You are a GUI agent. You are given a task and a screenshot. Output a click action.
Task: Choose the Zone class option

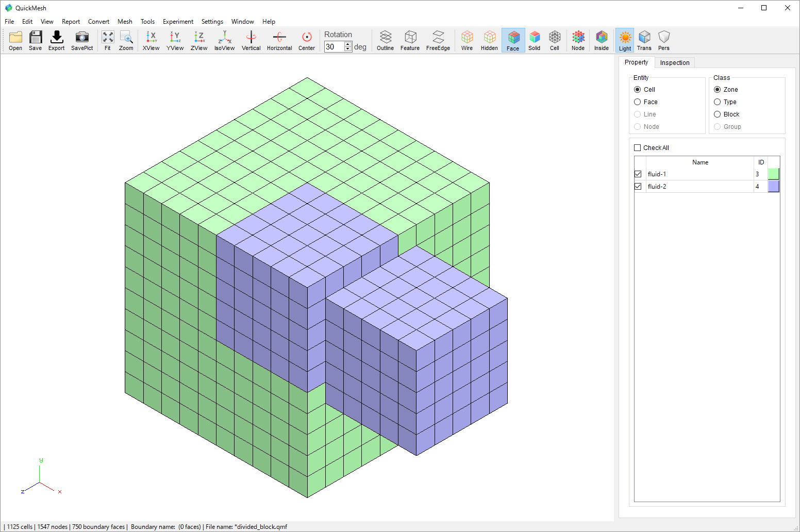(718, 90)
